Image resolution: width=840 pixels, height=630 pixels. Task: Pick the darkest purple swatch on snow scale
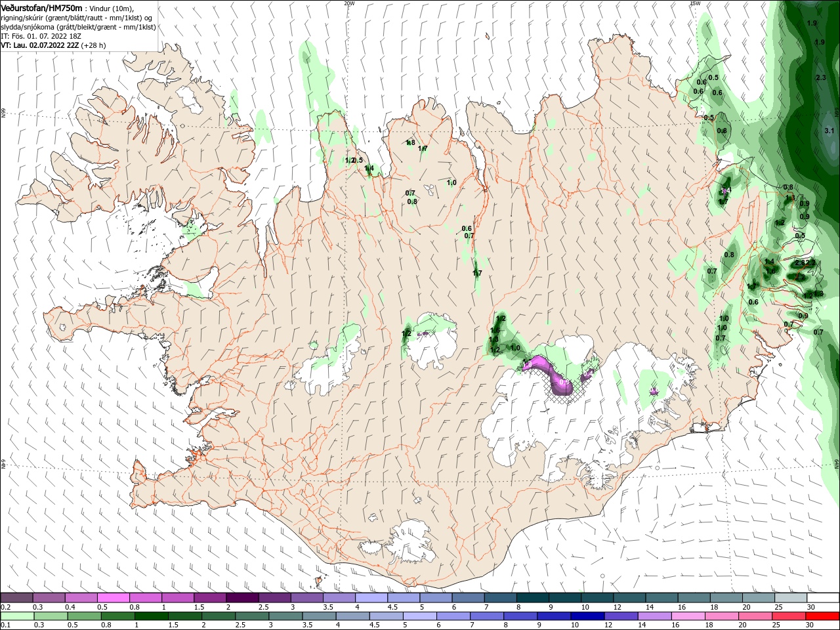coord(242,598)
